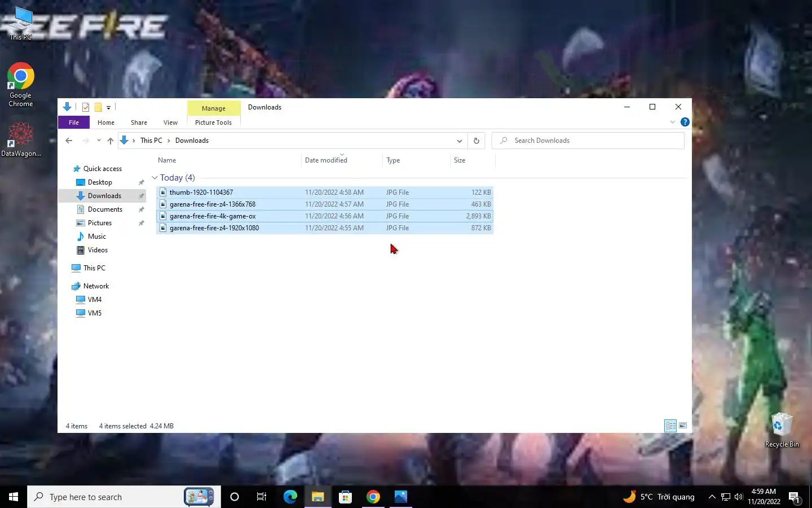This screenshot has height=508, width=812.
Task: Go back using the Back arrow
Action: [x=69, y=141]
